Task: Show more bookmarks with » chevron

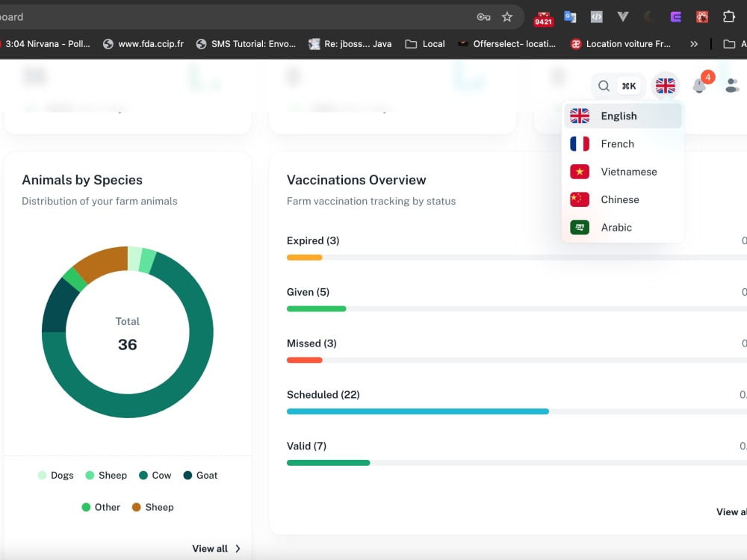Action: click(694, 44)
